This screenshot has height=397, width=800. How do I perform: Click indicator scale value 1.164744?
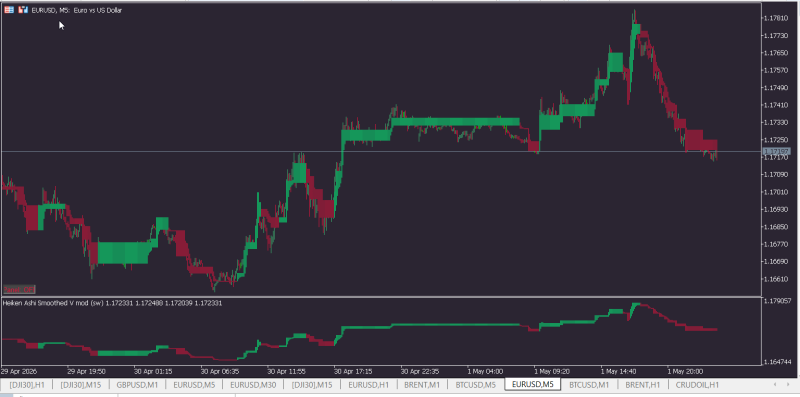click(777, 362)
